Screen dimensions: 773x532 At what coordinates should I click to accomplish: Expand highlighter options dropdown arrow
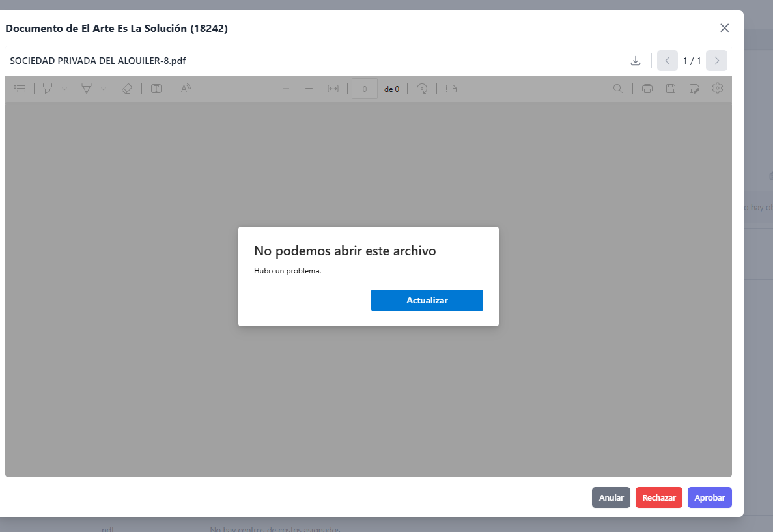pyautogui.click(x=64, y=89)
